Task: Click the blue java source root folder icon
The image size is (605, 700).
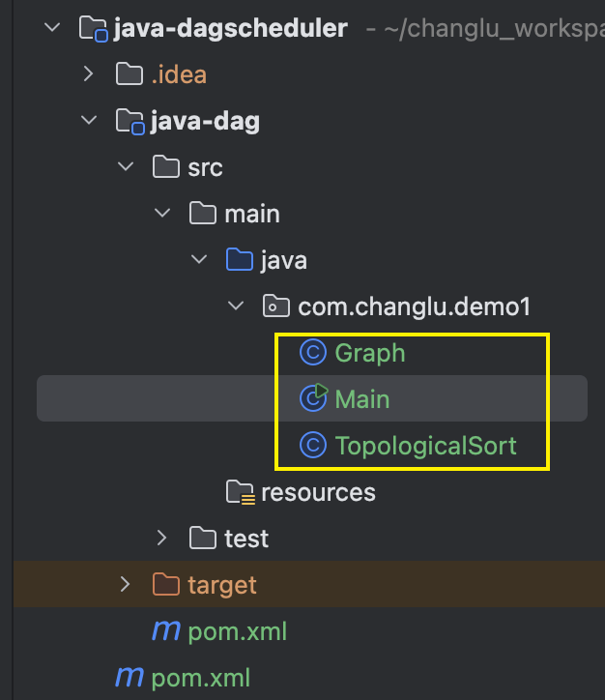Action: click(240, 259)
